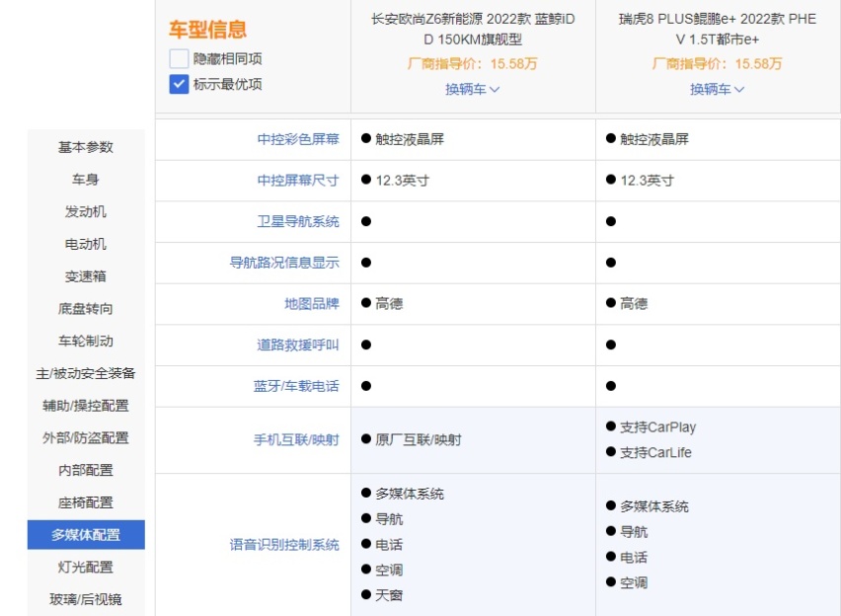841x616 pixels.
Task: Select 电动机 sidebar item
Action: coord(86,244)
